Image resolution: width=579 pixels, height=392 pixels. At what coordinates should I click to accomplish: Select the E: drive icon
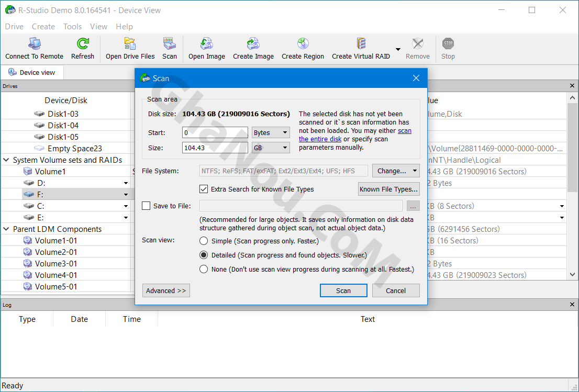29,217
